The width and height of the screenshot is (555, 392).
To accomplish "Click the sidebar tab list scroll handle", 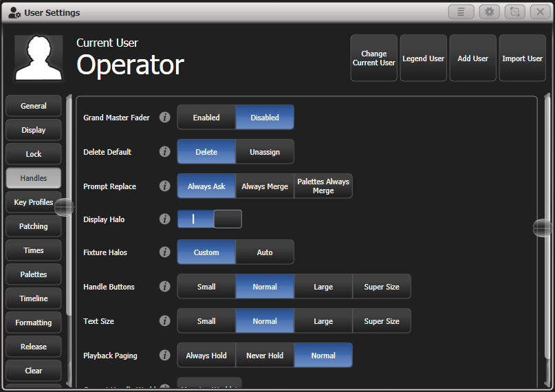I will (65, 207).
